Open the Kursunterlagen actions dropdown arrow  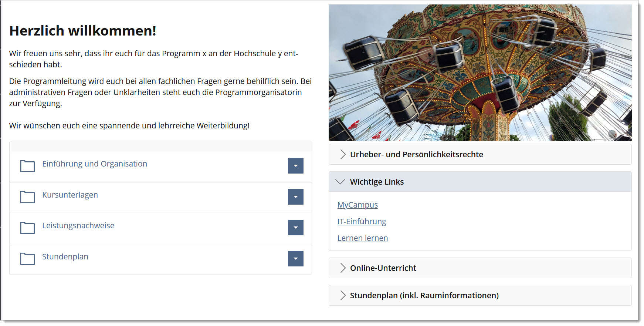pos(295,197)
